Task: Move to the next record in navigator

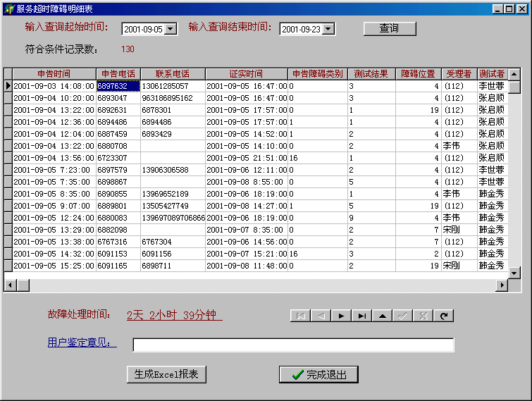Action: 342,316
